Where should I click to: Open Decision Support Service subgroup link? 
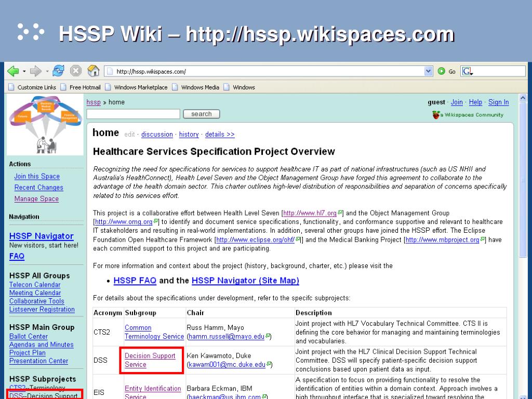[150, 360]
